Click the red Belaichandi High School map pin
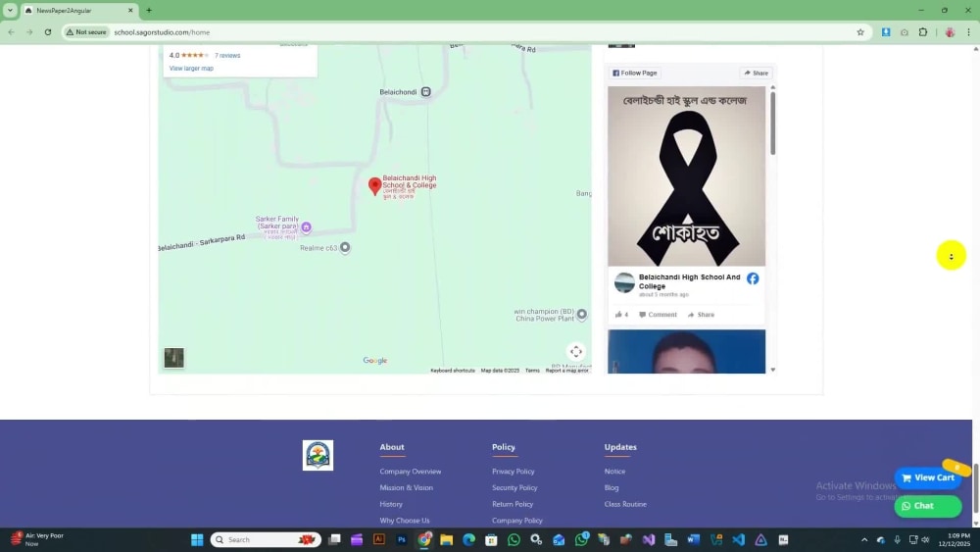The width and height of the screenshot is (980, 552). [374, 186]
